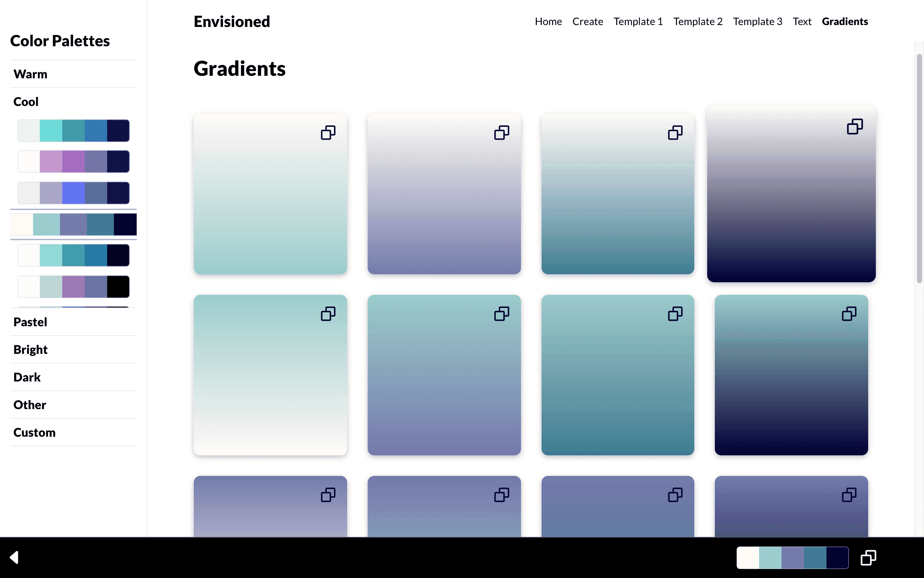Expand the Bright palettes section
Image resolution: width=924 pixels, height=578 pixels.
[x=73, y=349]
